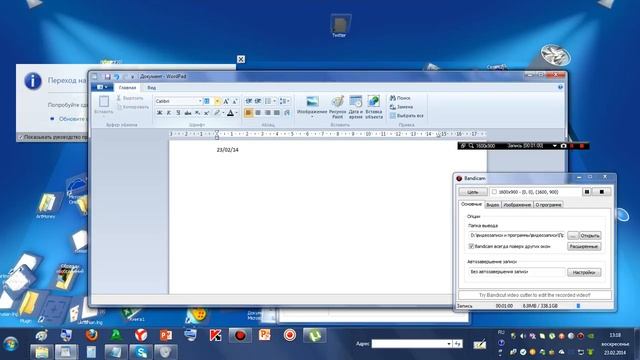Open the text color dropdown arrow
Screen dimensions: 640x360
point(236,113)
